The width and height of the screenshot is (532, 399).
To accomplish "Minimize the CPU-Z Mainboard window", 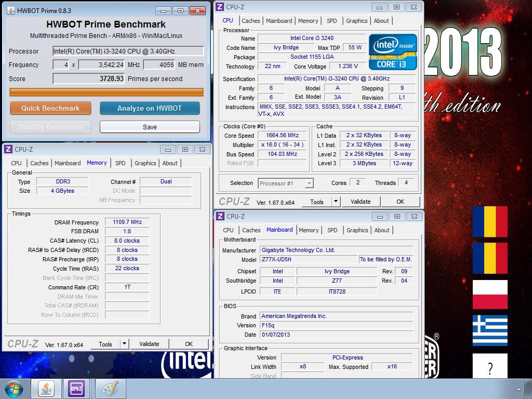I will 380,217.
